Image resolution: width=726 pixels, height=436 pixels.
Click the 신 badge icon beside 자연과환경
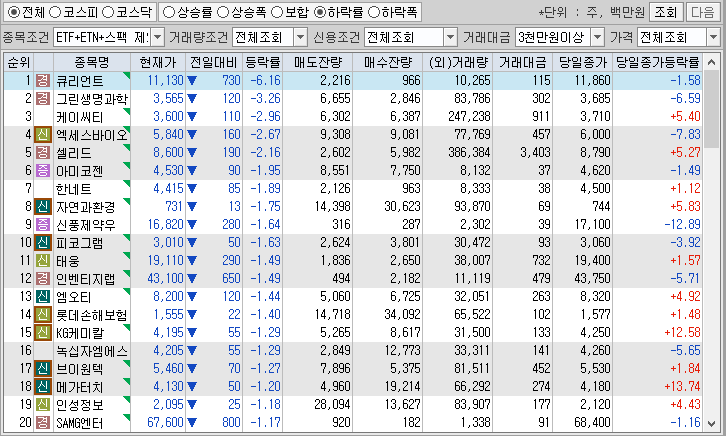43,207
